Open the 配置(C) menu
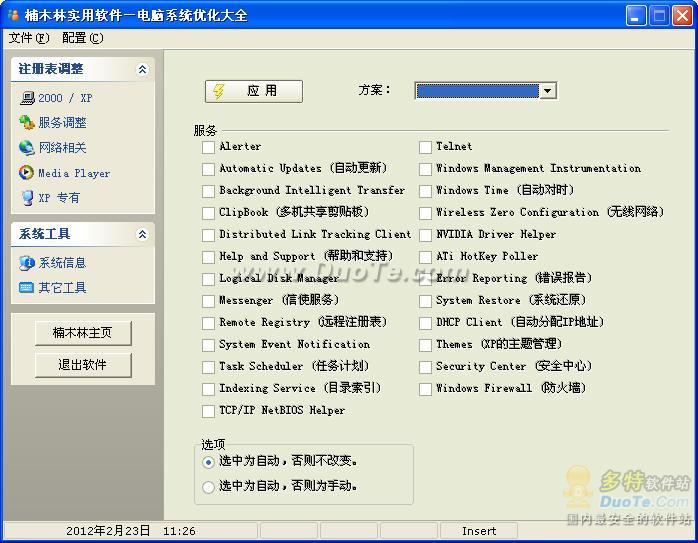This screenshot has height=543, width=698. point(82,38)
